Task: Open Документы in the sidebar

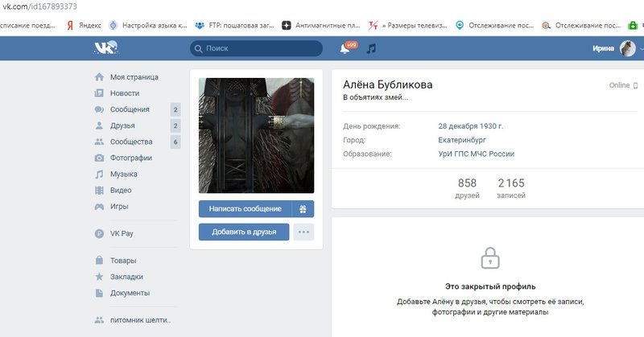Action: [x=130, y=293]
